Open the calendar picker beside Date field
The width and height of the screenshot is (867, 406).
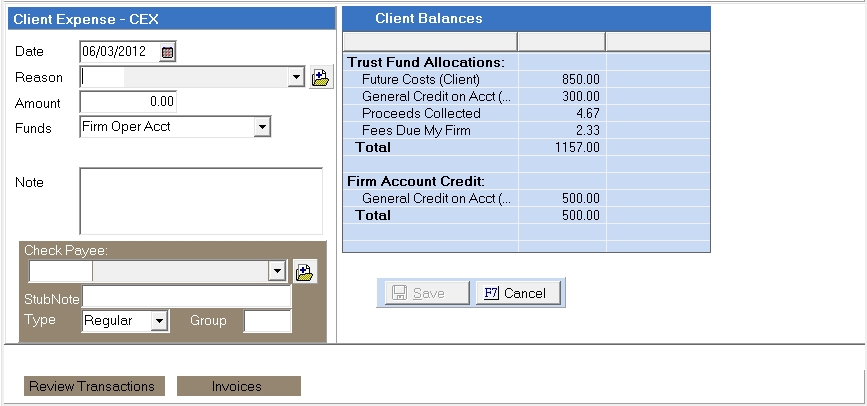(x=167, y=52)
